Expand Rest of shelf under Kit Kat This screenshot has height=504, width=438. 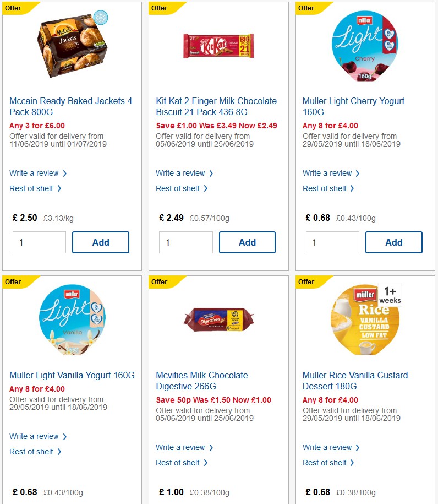179,188
